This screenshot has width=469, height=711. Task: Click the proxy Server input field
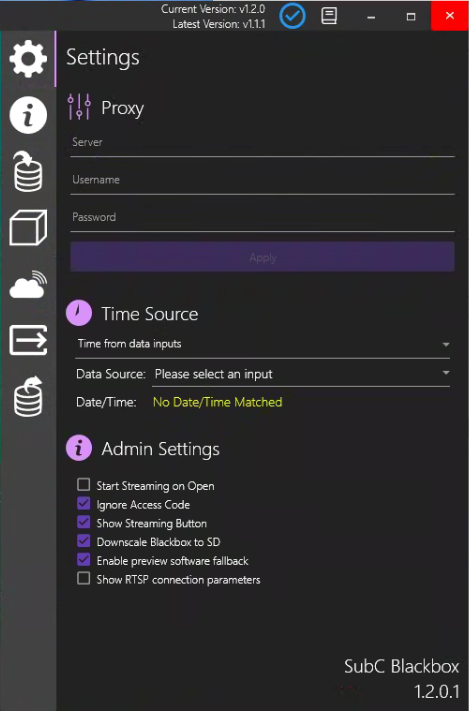point(263,144)
